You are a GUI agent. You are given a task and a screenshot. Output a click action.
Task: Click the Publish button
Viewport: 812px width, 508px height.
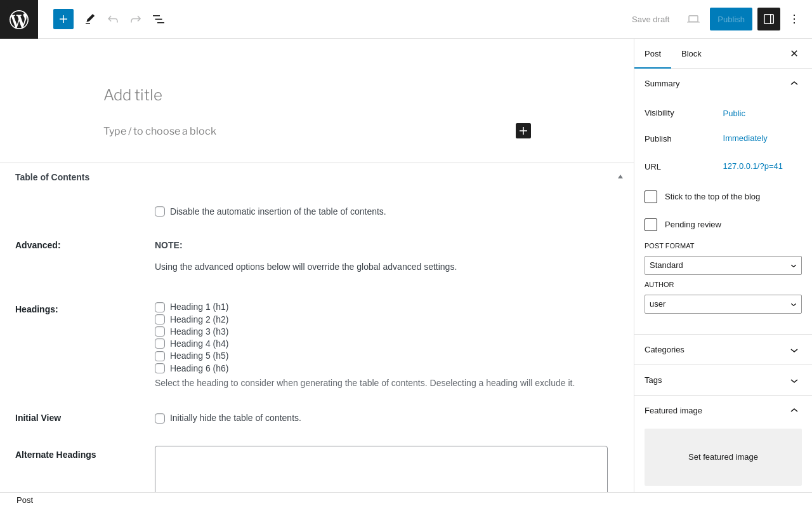[x=731, y=19]
